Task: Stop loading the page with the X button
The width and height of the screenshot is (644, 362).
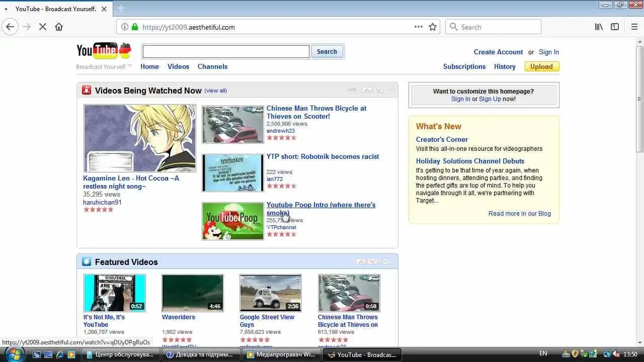Action: pos(43,27)
